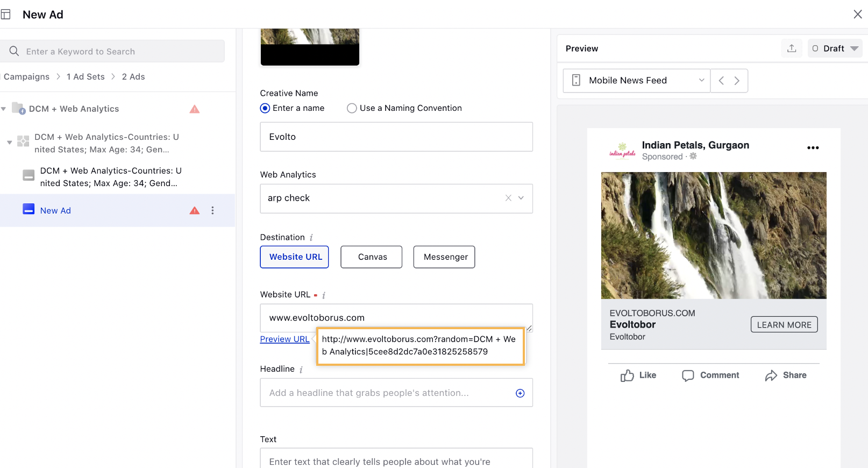The image size is (868, 468).
Task: Open the New Ad three-dot menu
Action: coord(213,210)
